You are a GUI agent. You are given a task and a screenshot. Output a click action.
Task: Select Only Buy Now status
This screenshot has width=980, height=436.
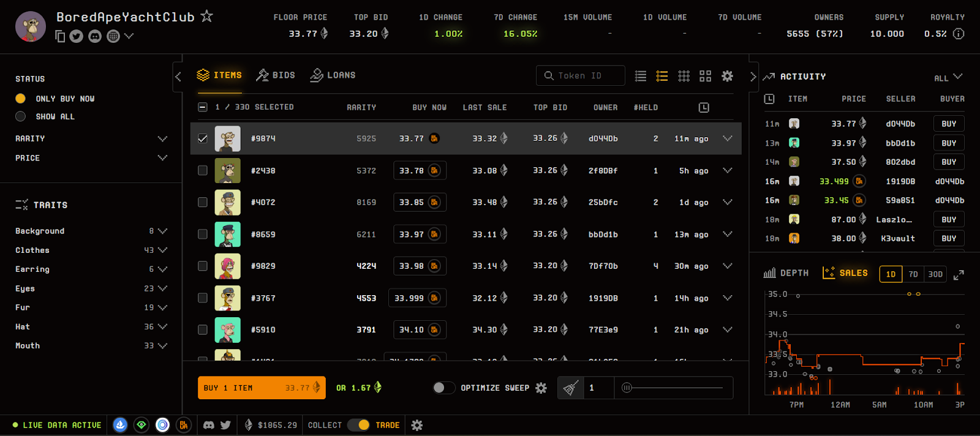pos(20,99)
